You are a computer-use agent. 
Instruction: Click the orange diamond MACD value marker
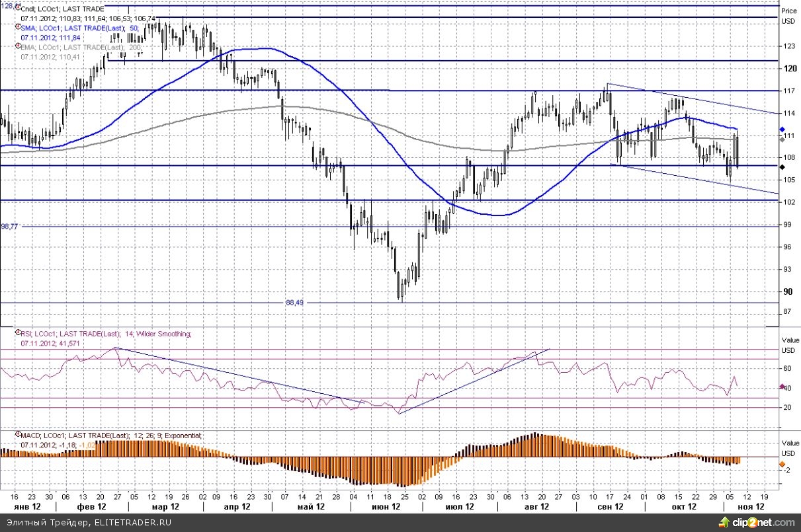[782, 463]
